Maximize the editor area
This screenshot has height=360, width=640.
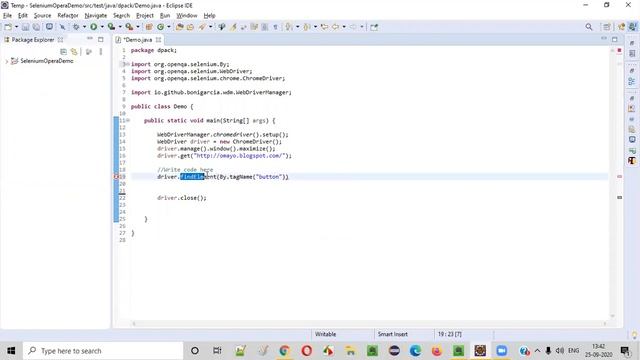coord(615,39)
